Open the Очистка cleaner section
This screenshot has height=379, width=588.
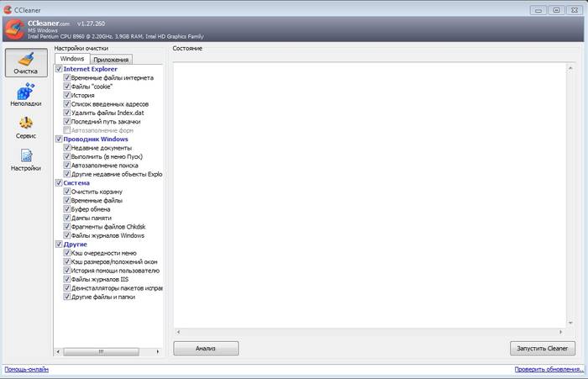pyautogui.click(x=25, y=64)
